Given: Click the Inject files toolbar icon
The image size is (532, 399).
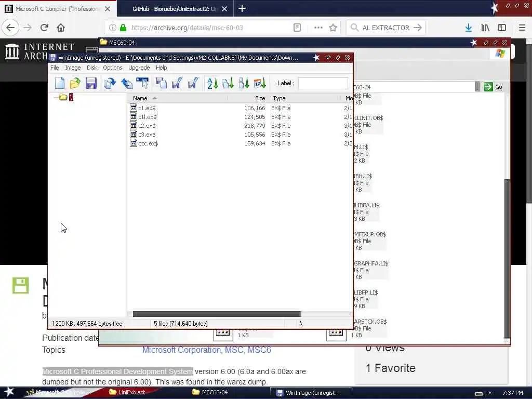Looking at the screenshot, I should (110, 83).
